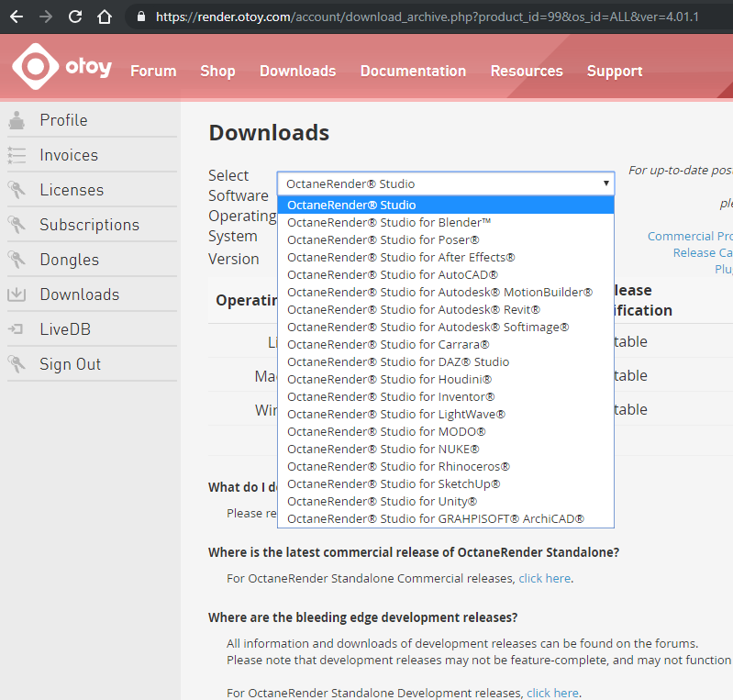Open Subscriptions in the account sidebar

point(89,225)
